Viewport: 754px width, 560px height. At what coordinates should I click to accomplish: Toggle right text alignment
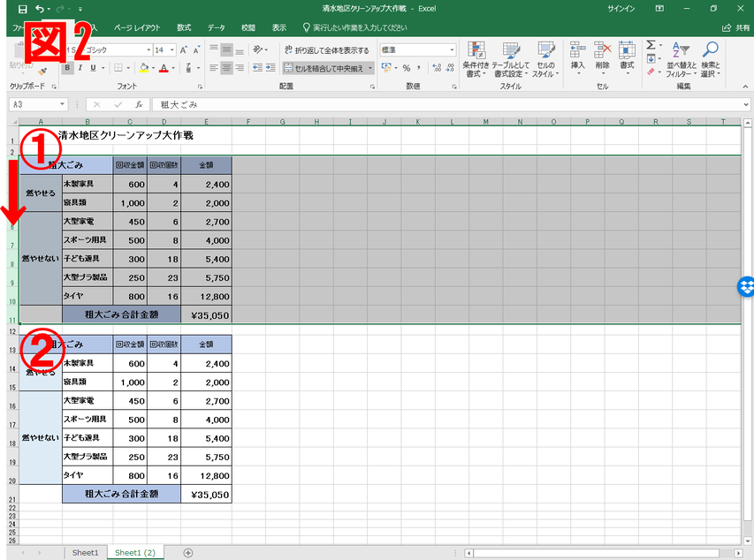[239, 68]
